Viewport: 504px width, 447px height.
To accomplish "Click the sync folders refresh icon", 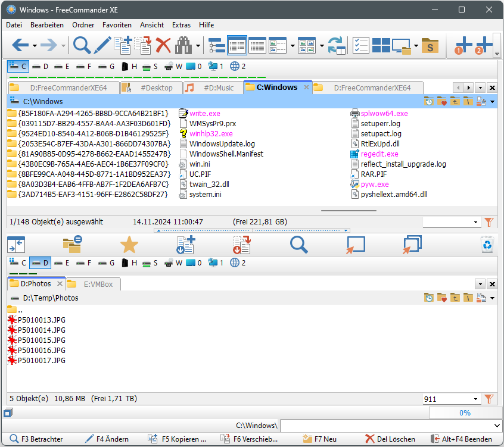I will coord(337,45).
